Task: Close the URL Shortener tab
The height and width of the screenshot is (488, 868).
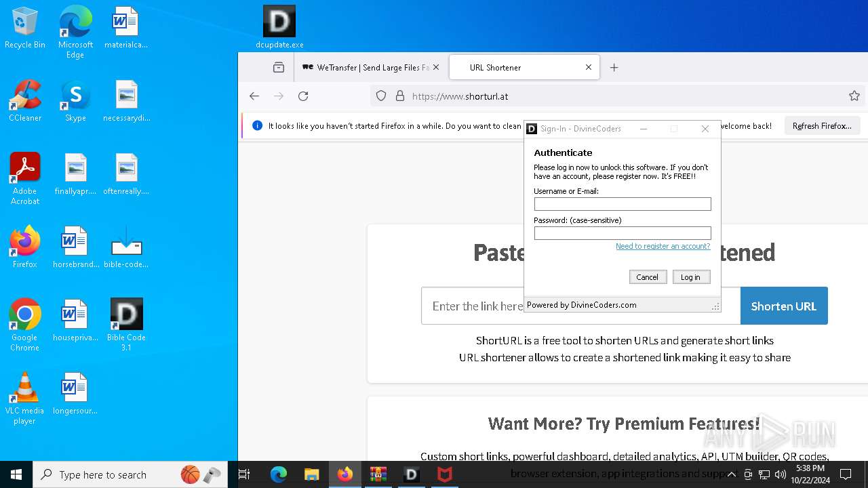Action: (x=589, y=67)
